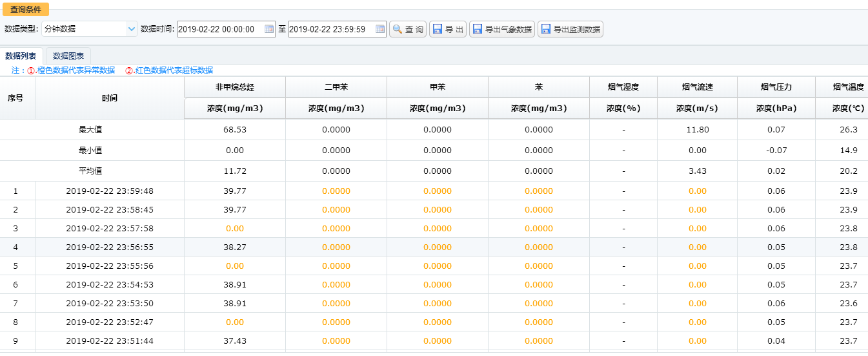The height and width of the screenshot is (356, 868).
Task: Click the 导出 export button
Action: coord(448,29)
